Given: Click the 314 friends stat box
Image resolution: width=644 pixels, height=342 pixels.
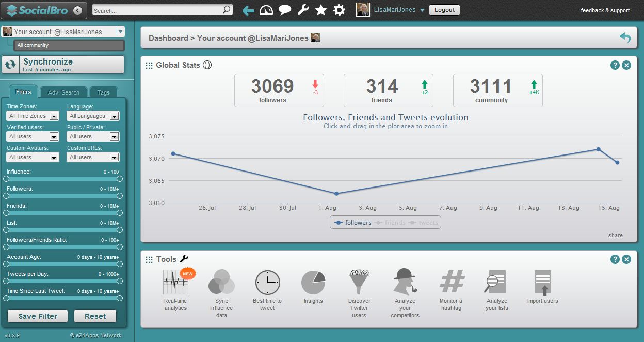Looking at the screenshot, I should pos(389,90).
